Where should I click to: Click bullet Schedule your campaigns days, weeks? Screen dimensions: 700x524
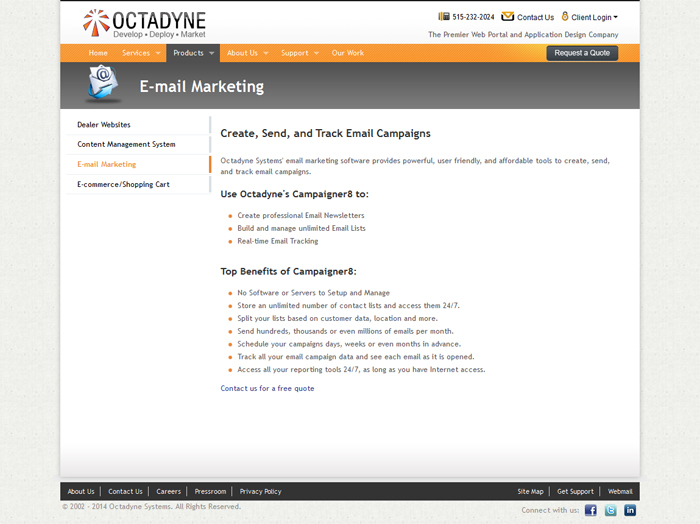point(349,344)
